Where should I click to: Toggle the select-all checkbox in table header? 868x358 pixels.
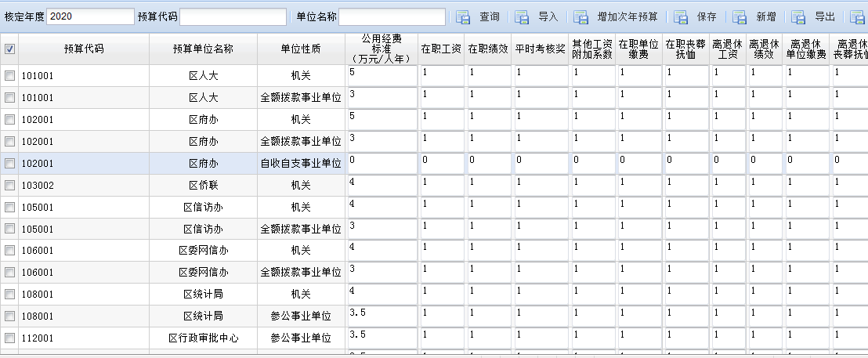[x=10, y=49]
